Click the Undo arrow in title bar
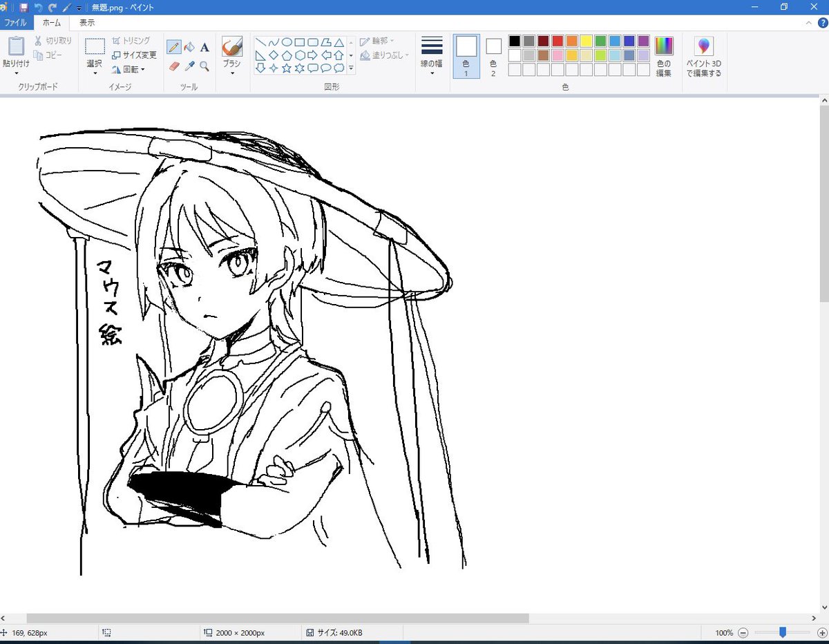This screenshot has height=644, width=829. point(38,8)
